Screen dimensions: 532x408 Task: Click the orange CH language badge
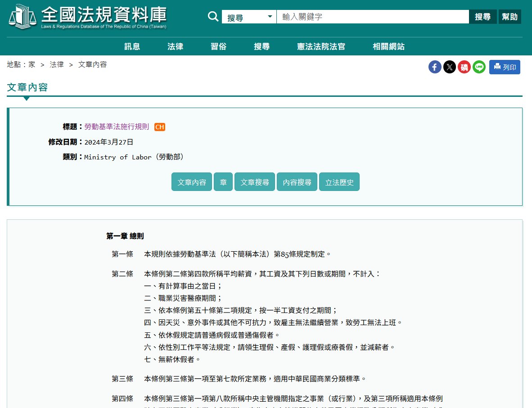[x=160, y=127]
